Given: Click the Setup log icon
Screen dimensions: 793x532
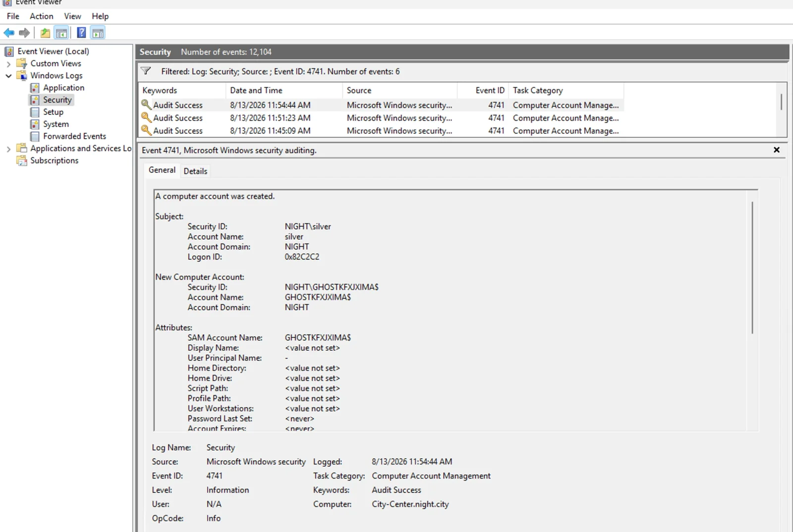Looking at the screenshot, I should 35,112.
